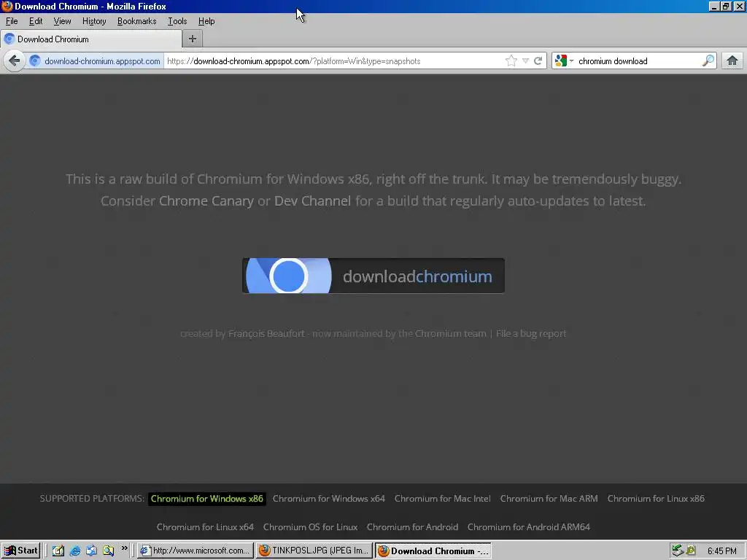Go to home page via house icon
This screenshot has height=560, width=747.
[732, 61]
